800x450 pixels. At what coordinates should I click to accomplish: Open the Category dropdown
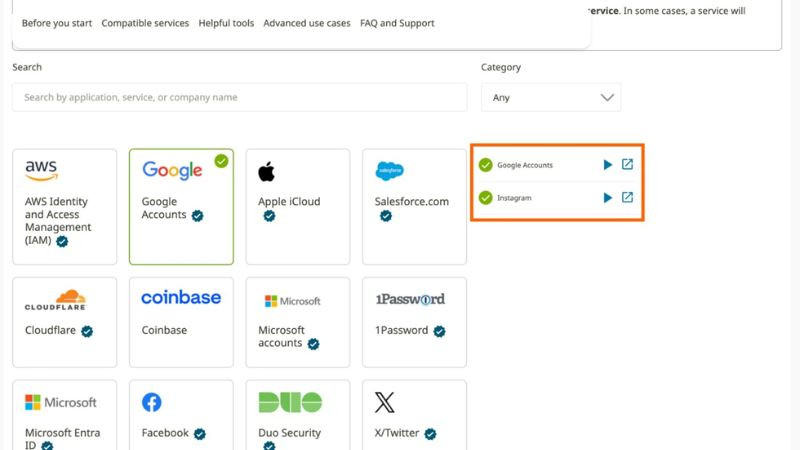(x=550, y=97)
